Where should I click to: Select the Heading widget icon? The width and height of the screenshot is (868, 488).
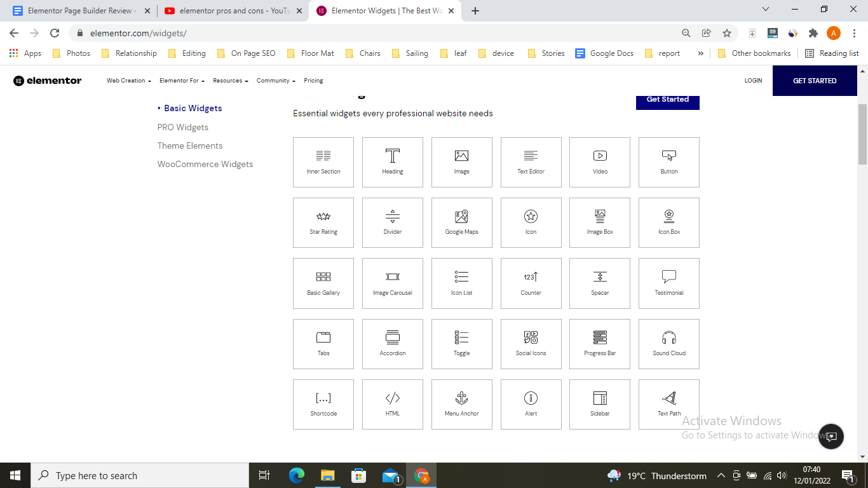pyautogui.click(x=393, y=156)
